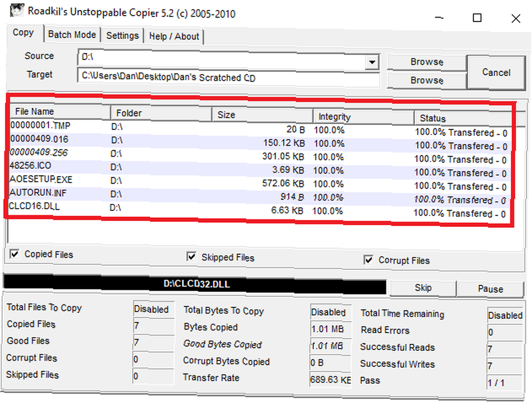
Task: Cancel the copy operation
Action: [x=496, y=72]
